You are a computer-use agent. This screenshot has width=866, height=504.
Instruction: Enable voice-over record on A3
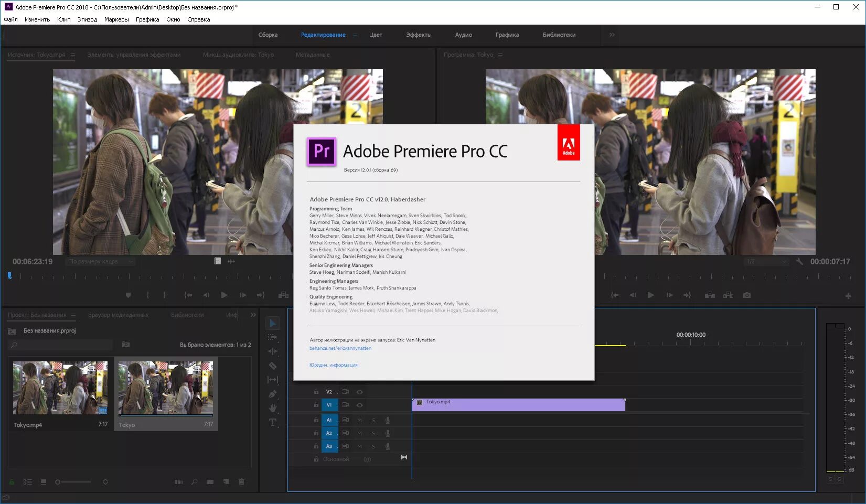coord(388,446)
